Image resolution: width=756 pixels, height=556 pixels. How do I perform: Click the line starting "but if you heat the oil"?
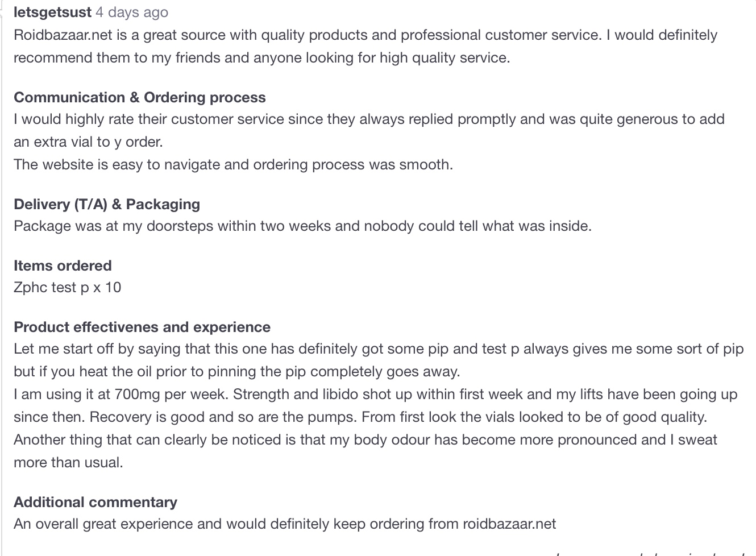tap(236, 371)
